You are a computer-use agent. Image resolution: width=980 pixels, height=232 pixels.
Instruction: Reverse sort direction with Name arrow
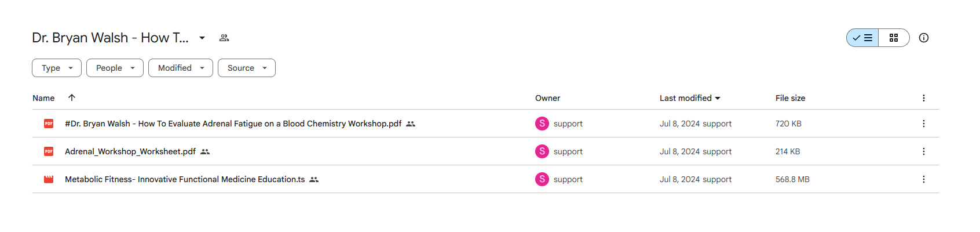[72, 97]
